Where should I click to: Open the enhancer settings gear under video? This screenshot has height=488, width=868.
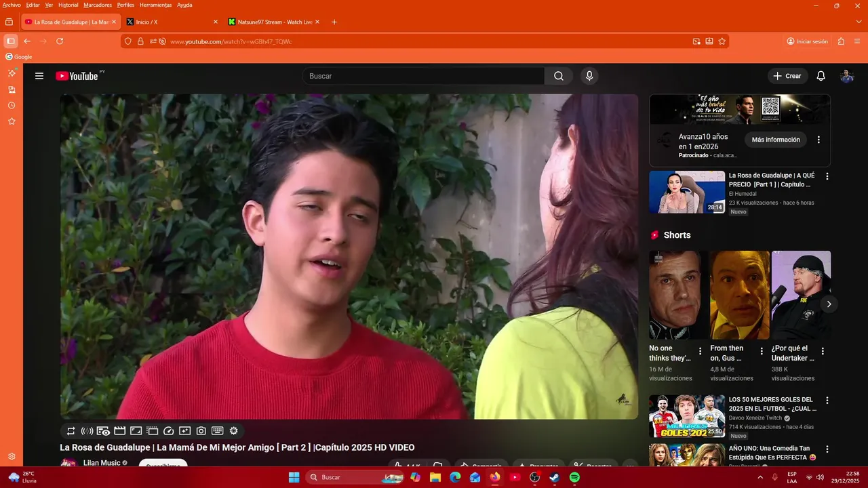click(x=234, y=431)
